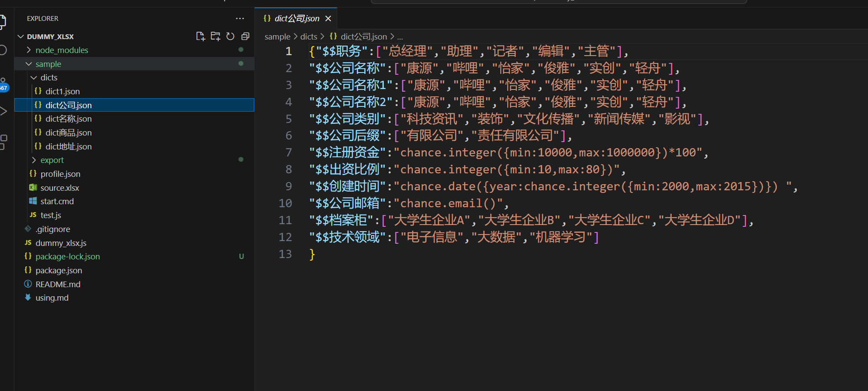Select dict公司.json in the file tree
The image size is (868, 391).
[134, 105]
